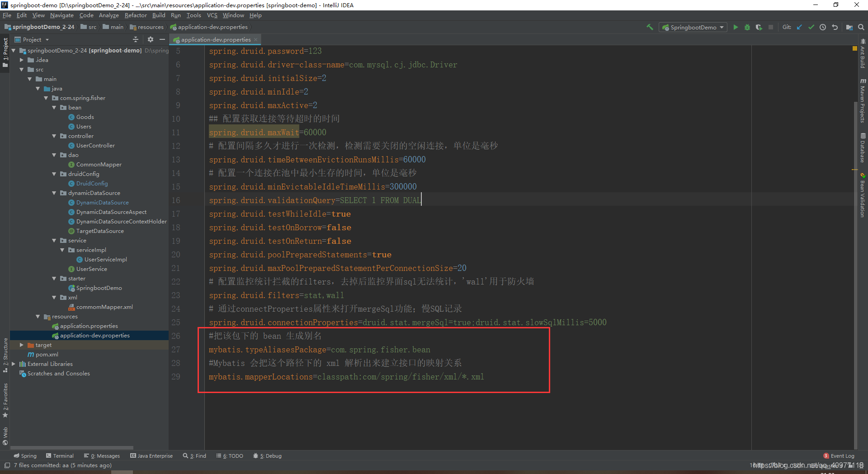The image size is (868, 474).
Task: Open Project Structure icon
Action: [x=849, y=27]
